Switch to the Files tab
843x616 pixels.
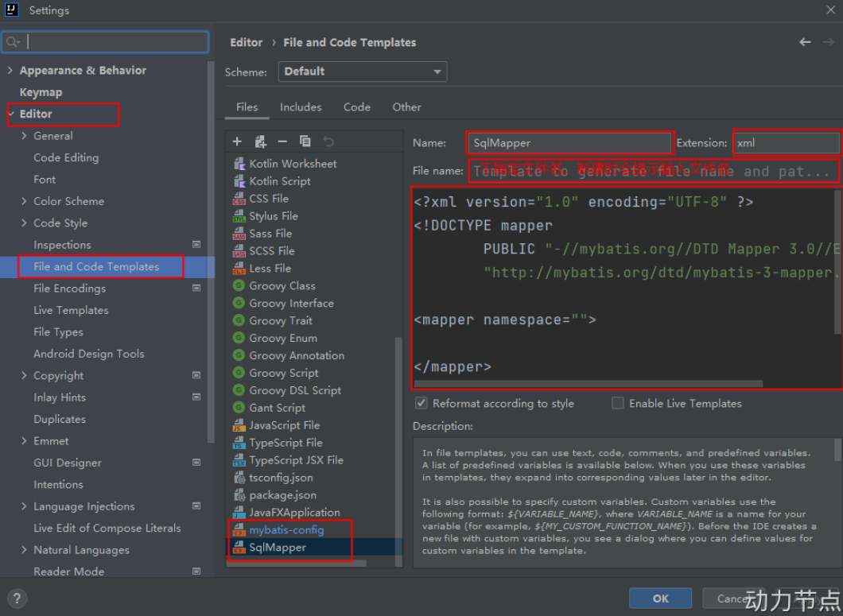(x=247, y=107)
